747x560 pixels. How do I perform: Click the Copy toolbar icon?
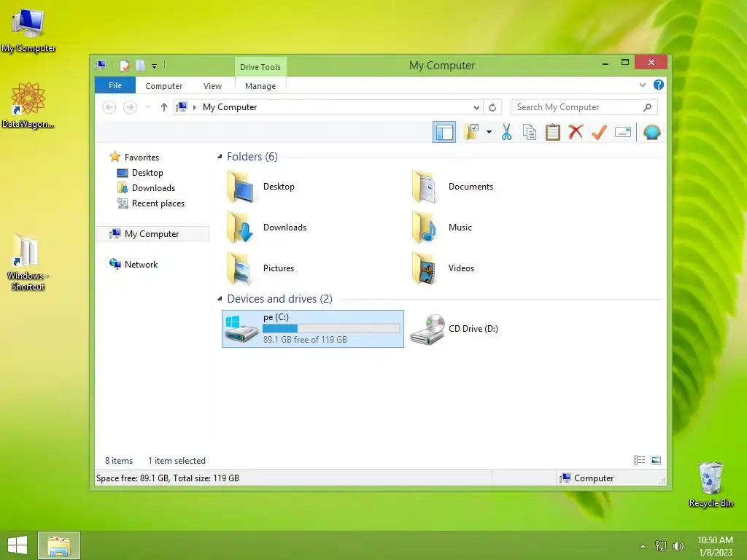click(530, 132)
